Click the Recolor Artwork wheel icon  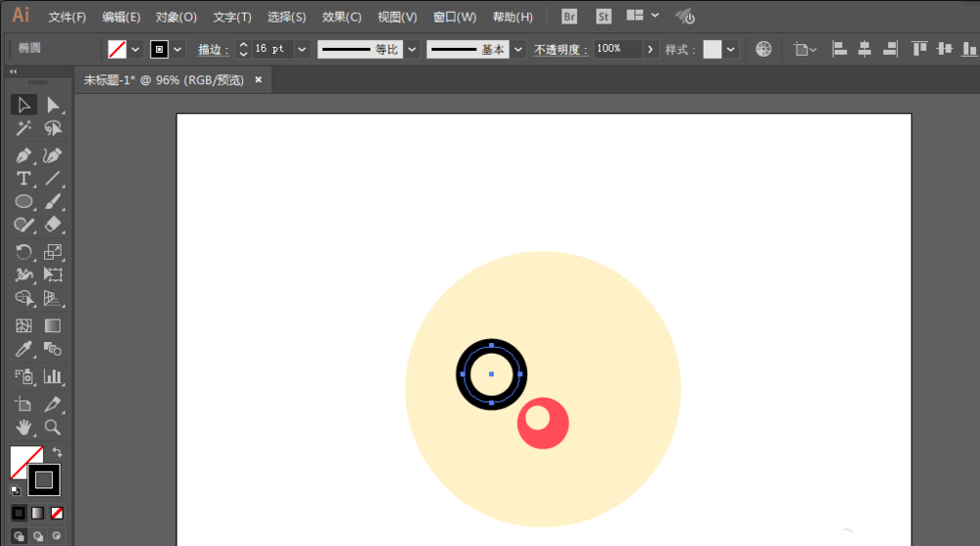pyautogui.click(x=763, y=49)
